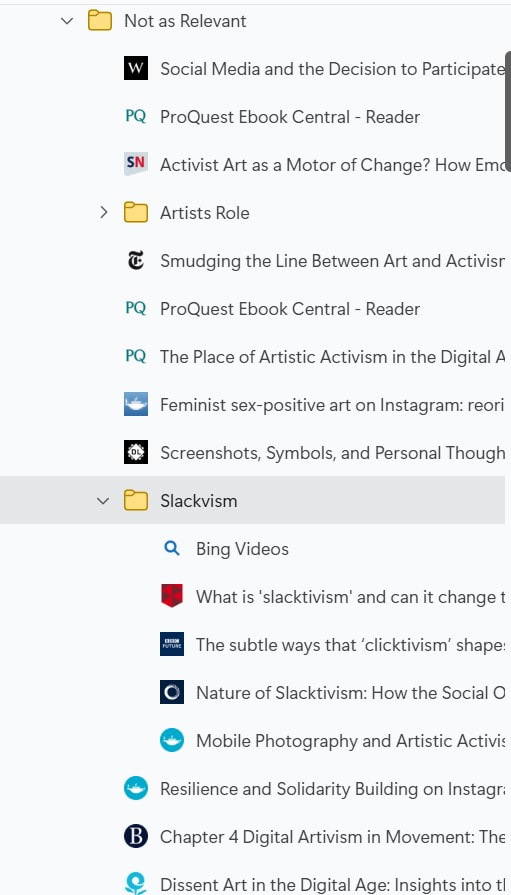Collapse the Slackvism folder chevron
The image size is (511, 895).
(x=103, y=501)
